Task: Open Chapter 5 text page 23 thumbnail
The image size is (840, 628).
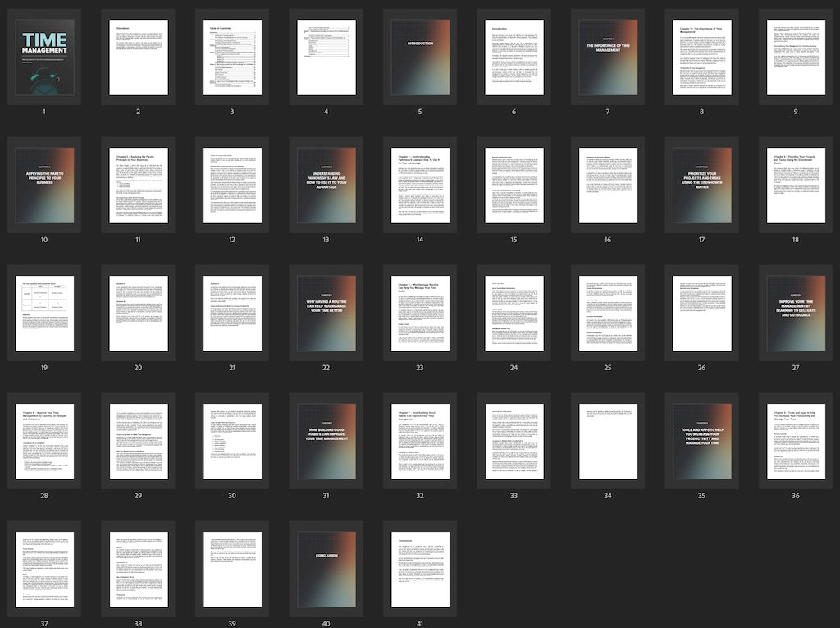Action: pos(420,314)
